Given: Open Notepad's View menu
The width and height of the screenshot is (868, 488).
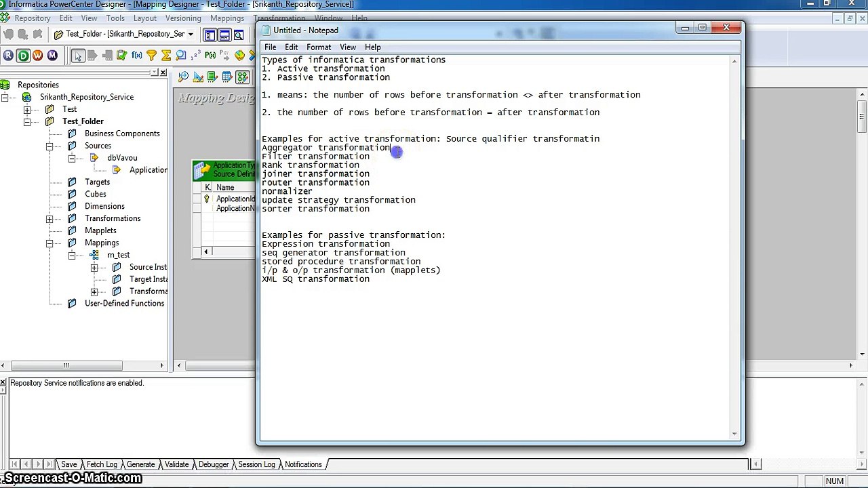Looking at the screenshot, I should click(348, 47).
